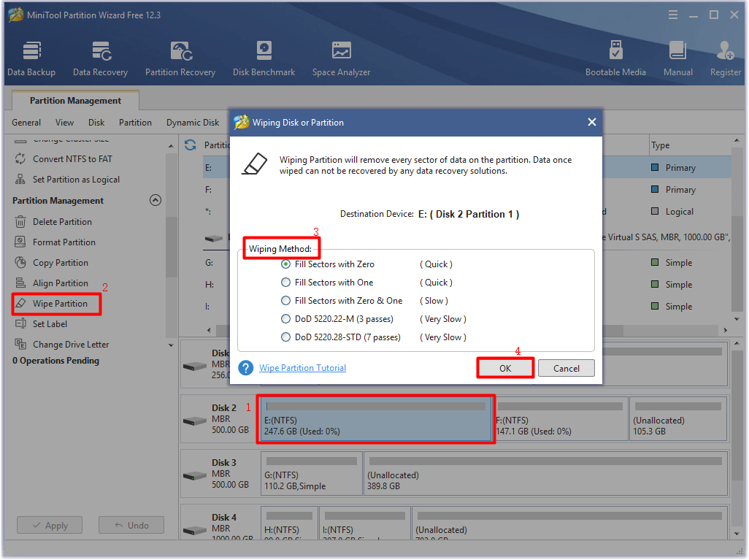
Task: Select Disk 2 Unallocated 105.3 GB block
Action: tap(678, 419)
